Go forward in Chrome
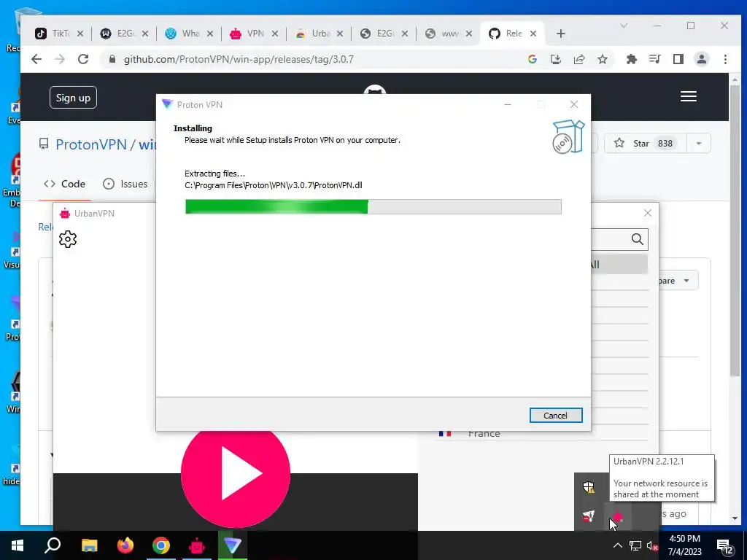The image size is (747, 560). 60,59
